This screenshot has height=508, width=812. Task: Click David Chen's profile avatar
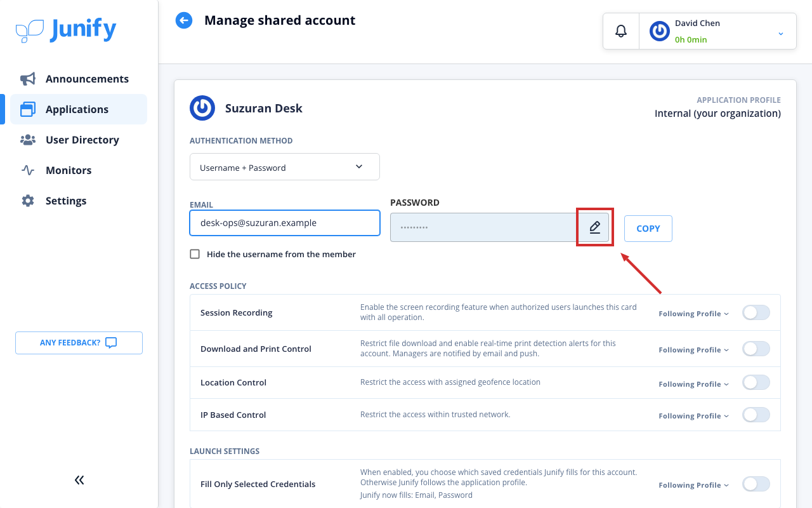tap(660, 31)
